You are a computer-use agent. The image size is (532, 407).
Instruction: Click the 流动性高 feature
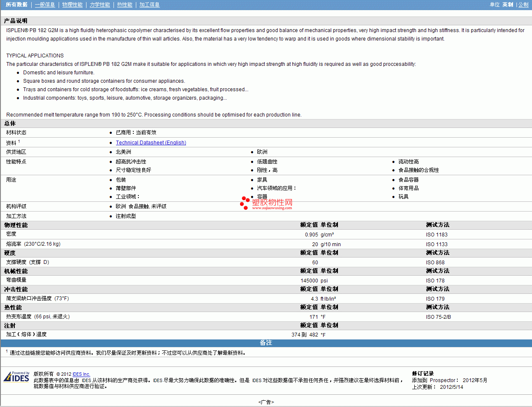(408, 162)
